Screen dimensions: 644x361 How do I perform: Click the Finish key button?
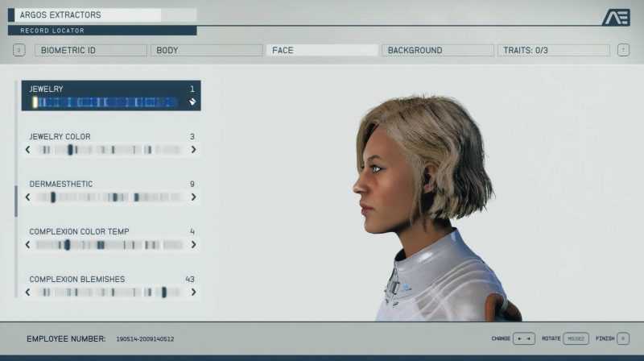click(x=623, y=338)
